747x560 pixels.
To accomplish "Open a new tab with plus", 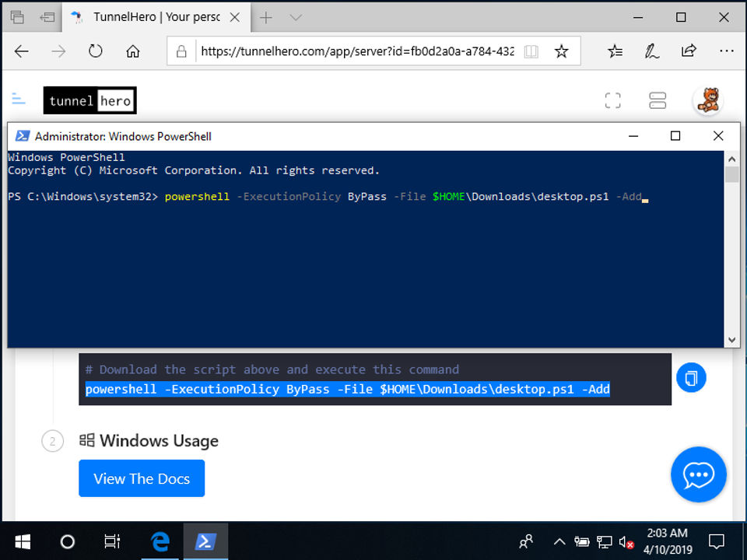I will pyautogui.click(x=266, y=18).
